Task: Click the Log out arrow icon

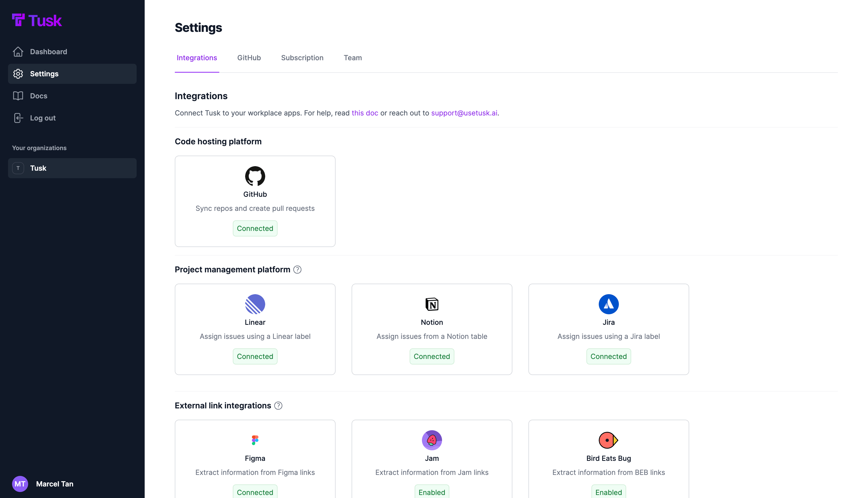Action: tap(18, 118)
